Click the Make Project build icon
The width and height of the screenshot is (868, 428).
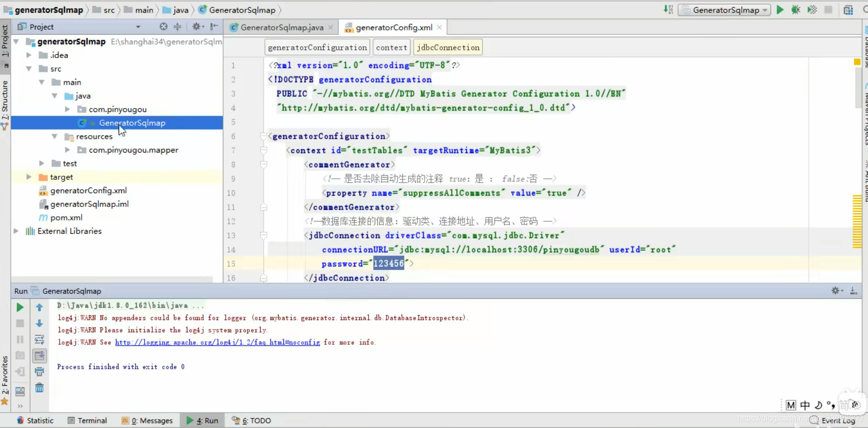coord(668,10)
